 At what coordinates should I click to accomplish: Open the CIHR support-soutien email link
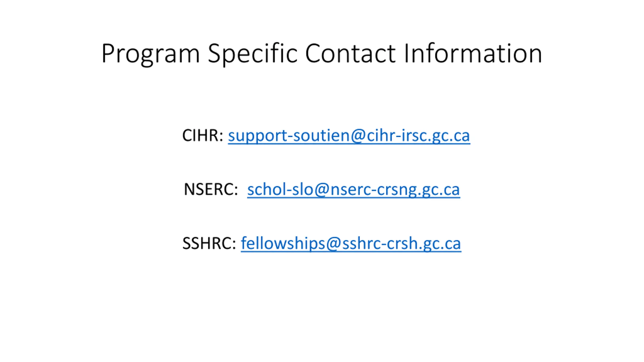(349, 136)
